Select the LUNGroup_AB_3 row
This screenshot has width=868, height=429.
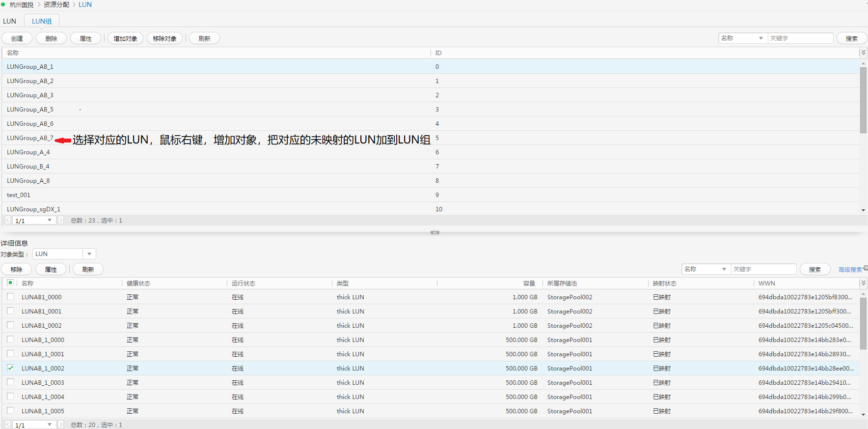(x=430, y=95)
